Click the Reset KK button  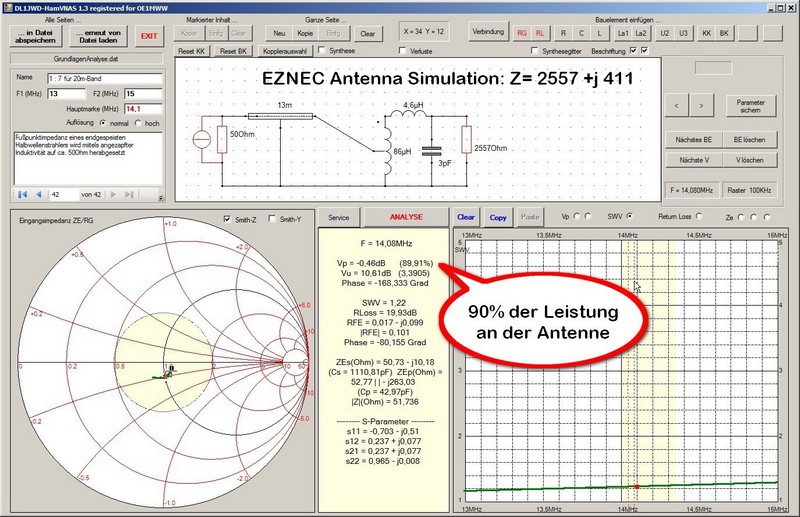tap(192, 51)
